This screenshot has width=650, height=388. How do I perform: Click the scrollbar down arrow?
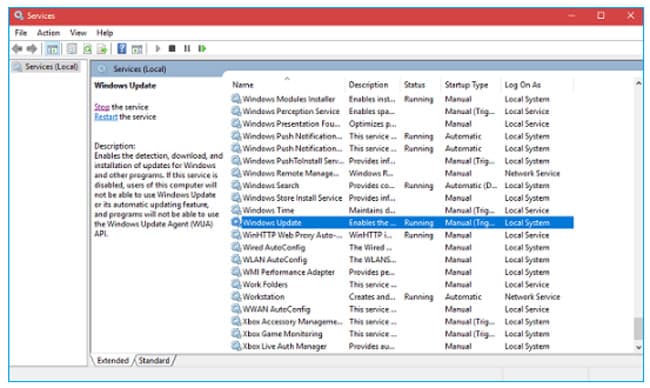pos(638,347)
